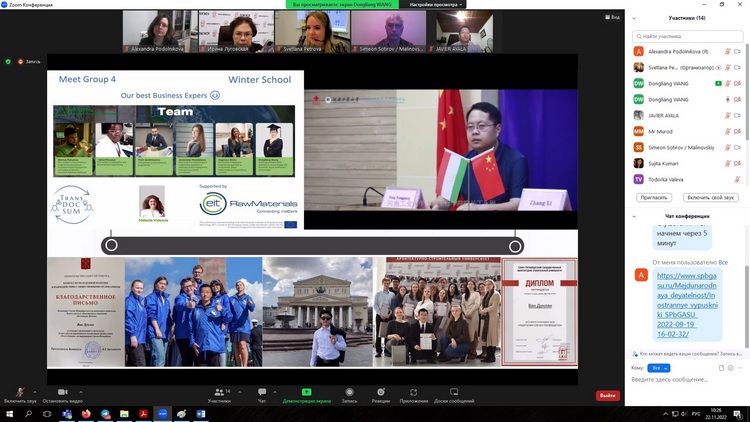
Task: Toggle Mr Murod's muted microphone icon
Action: 728,131
